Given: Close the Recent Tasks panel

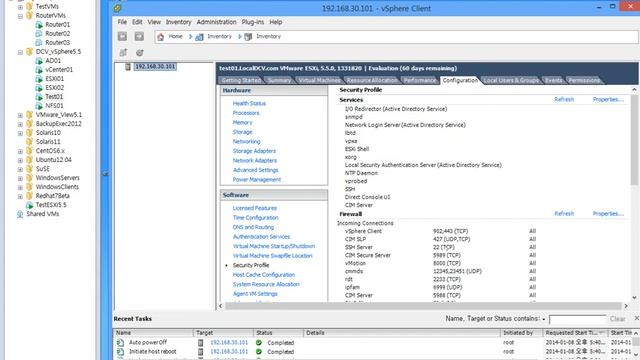Looking at the screenshot, I should pos(636,318).
